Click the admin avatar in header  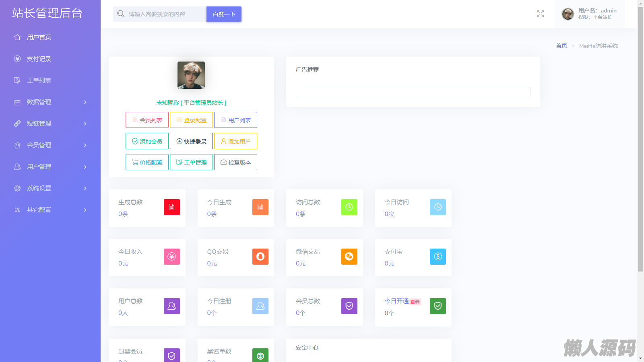568,14
